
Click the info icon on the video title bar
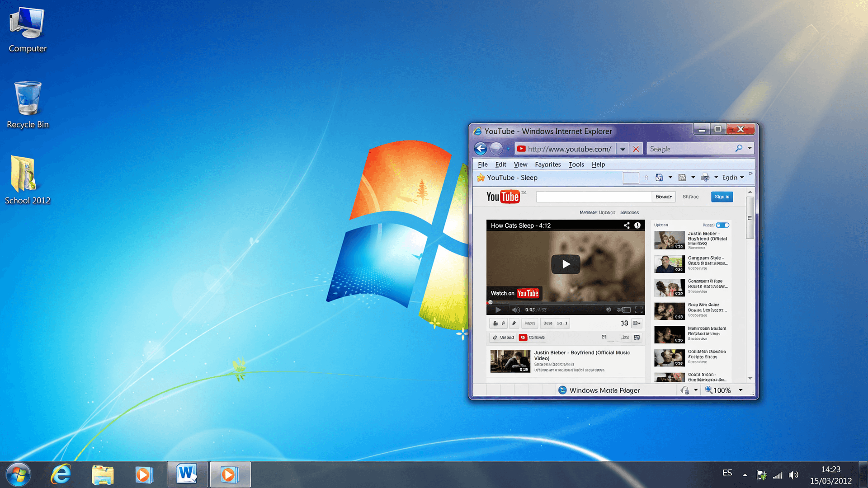(x=637, y=225)
